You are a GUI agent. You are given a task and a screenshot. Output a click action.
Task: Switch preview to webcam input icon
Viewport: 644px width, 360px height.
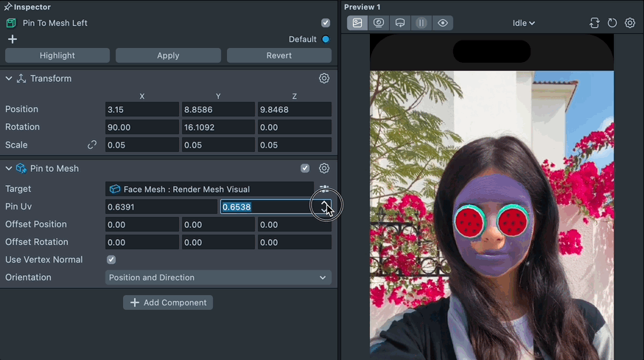point(379,23)
